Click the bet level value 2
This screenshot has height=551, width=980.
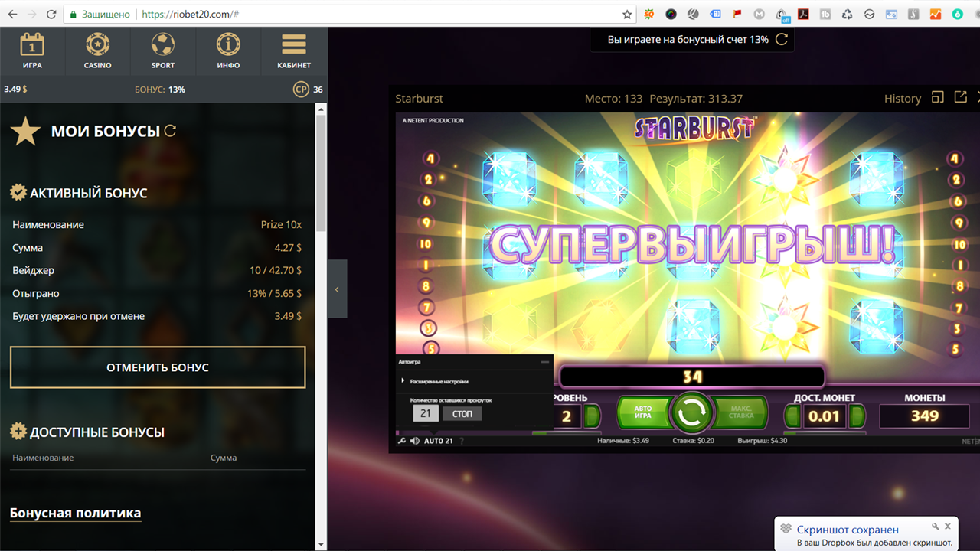click(567, 416)
